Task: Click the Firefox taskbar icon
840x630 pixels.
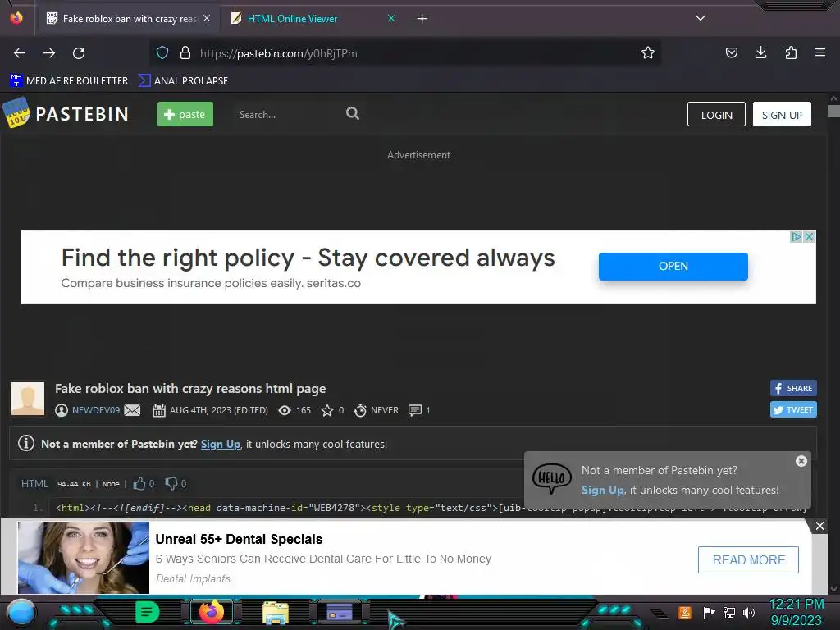Action: tap(211, 612)
